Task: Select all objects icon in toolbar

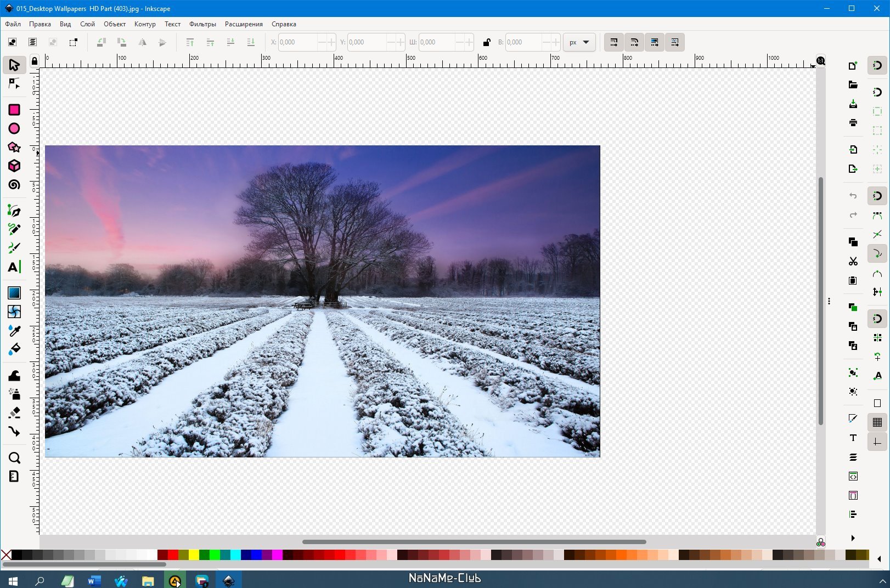Action: point(12,42)
